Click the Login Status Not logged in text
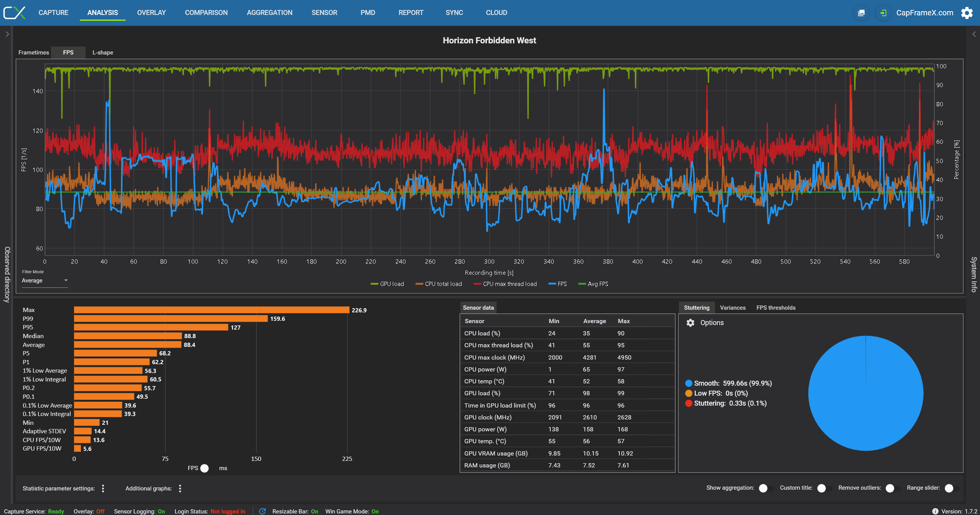Image resolution: width=980 pixels, height=515 pixels. click(210, 511)
